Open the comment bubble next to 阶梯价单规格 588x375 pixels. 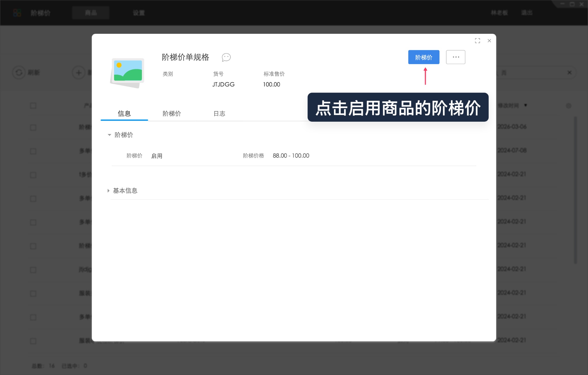pos(226,58)
